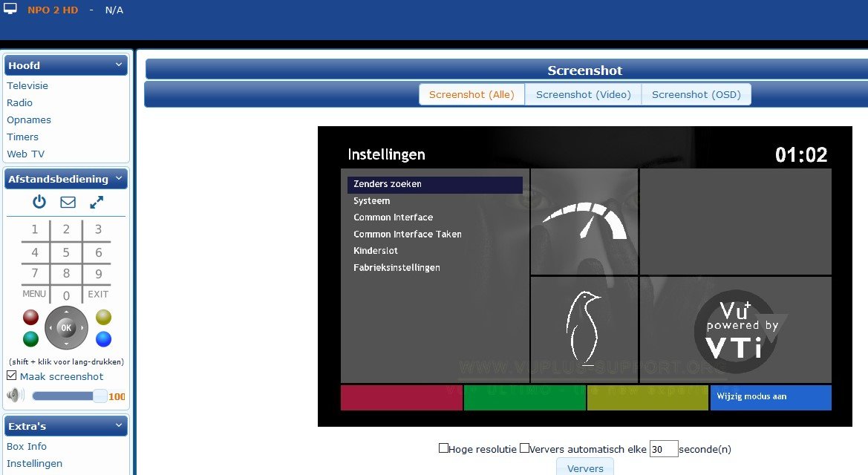Open the Box Info link
Image resolution: width=868 pixels, height=475 pixels.
27,447
